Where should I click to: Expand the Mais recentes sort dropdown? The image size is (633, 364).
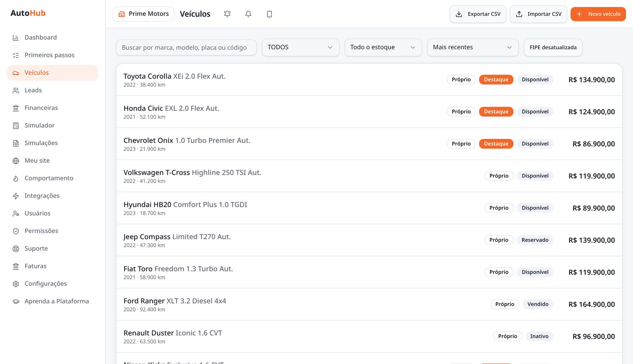473,47
